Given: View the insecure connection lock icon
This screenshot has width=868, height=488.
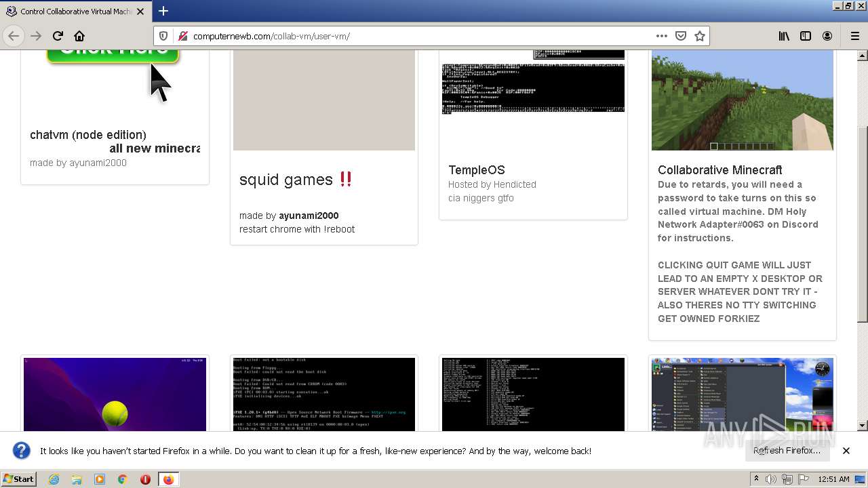Looking at the screenshot, I should (182, 36).
